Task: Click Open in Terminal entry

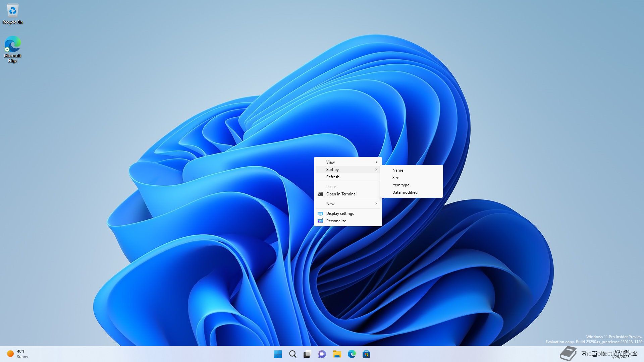Action: coord(341,194)
